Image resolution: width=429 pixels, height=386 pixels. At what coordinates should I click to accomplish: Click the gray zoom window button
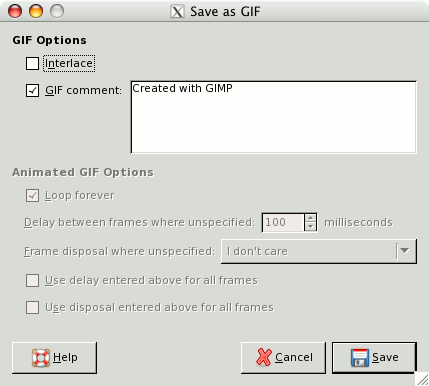click(x=57, y=11)
